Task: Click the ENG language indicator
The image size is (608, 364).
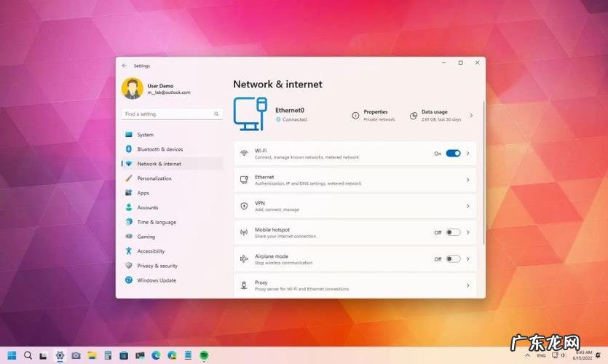Action: pyautogui.click(x=541, y=355)
